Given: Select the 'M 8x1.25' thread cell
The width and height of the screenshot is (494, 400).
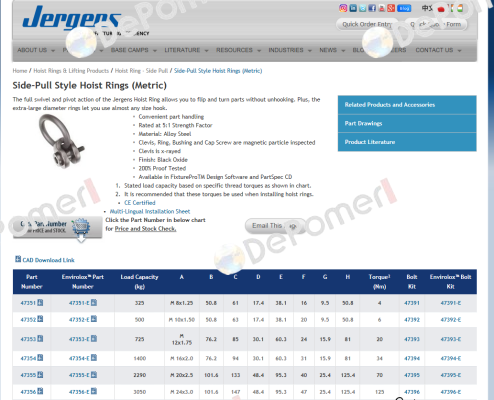Looking at the screenshot, I should 182,303.
